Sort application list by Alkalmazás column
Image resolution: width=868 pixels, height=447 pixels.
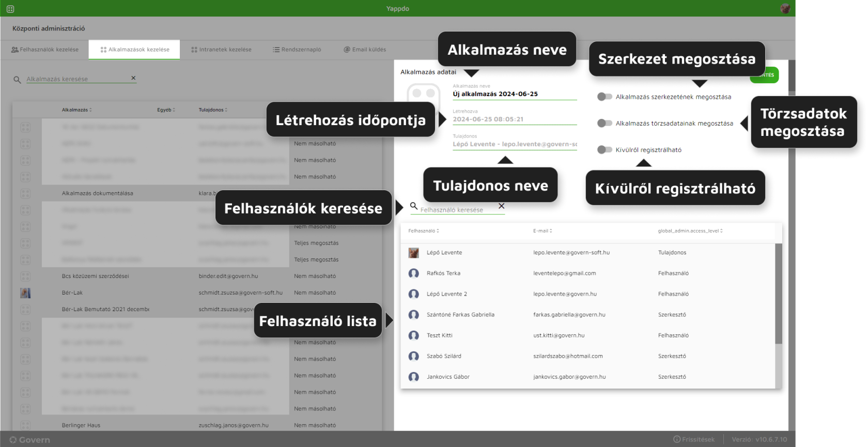tap(77, 110)
